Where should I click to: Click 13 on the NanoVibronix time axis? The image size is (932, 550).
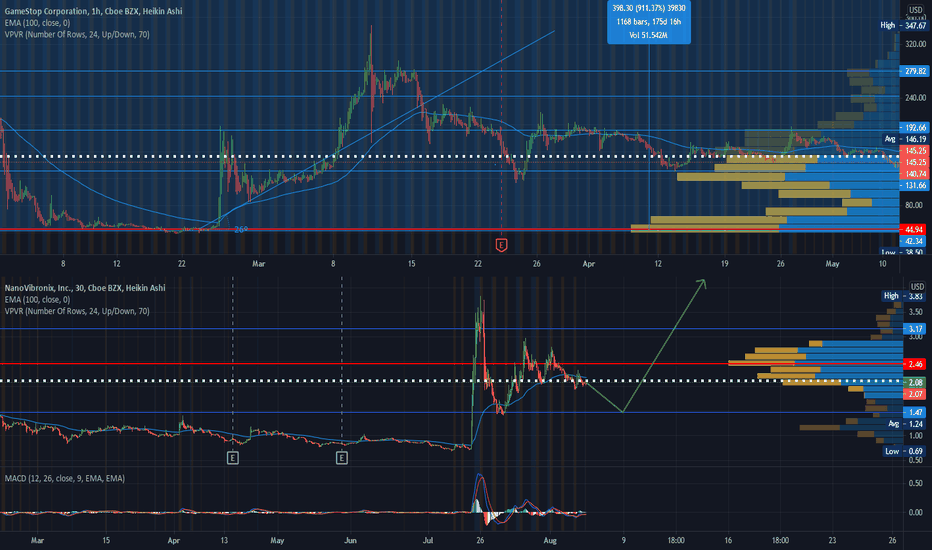[x=224, y=540]
